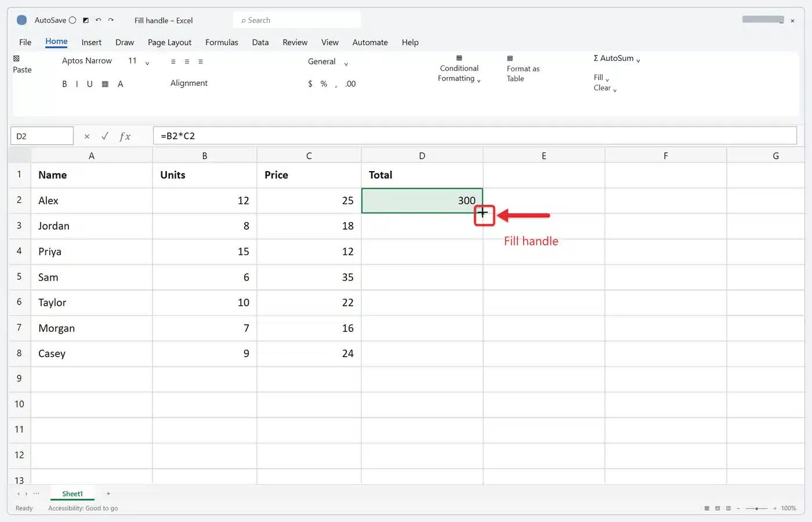Apply Italic formatting
The image size is (812, 522).
click(77, 84)
